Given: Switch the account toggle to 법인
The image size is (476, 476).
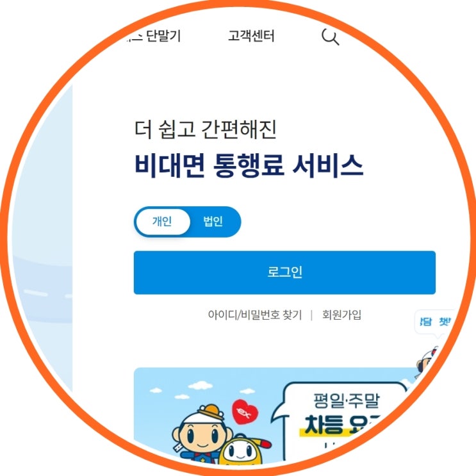Looking at the screenshot, I should point(213,222).
